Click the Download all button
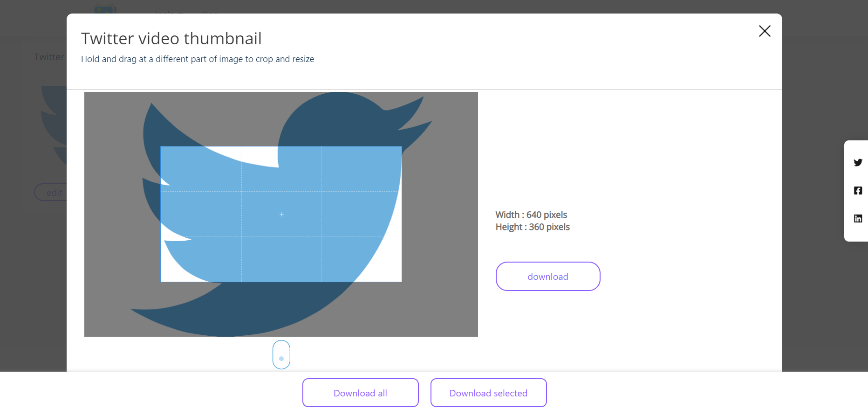 (x=361, y=393)
